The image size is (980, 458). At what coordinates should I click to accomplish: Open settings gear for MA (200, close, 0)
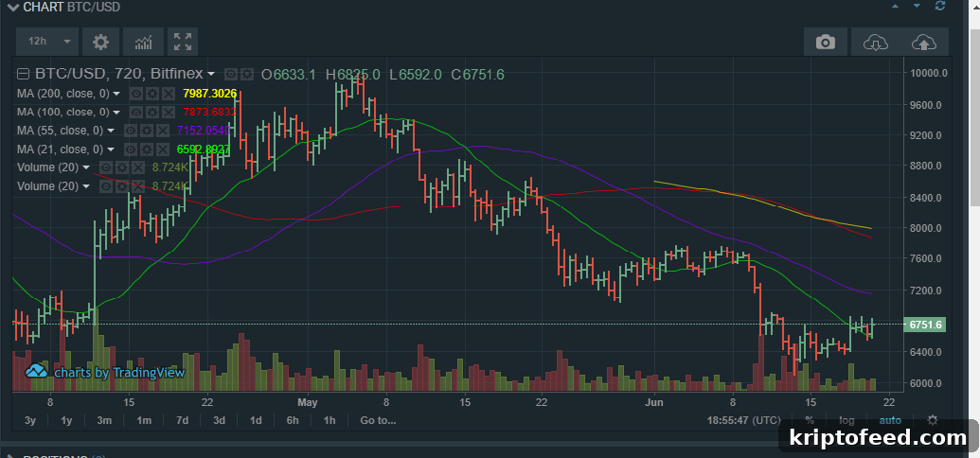pos(151,94)
